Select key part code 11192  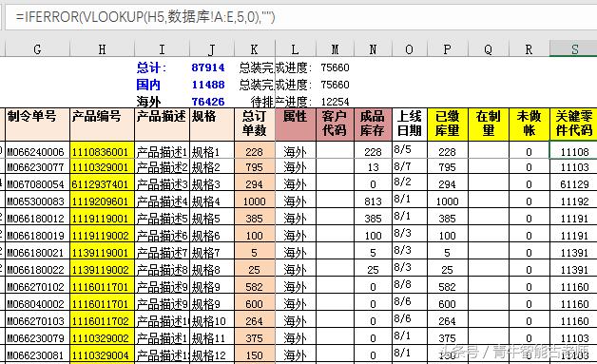point(573,200)
